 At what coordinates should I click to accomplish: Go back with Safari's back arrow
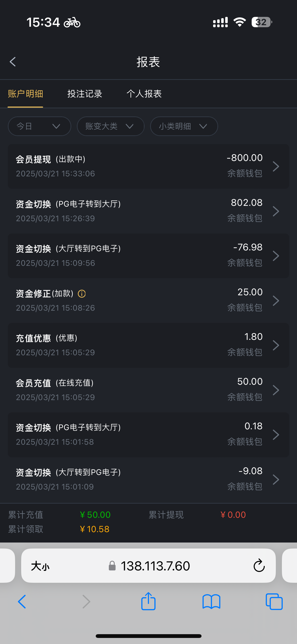(22, 602)
